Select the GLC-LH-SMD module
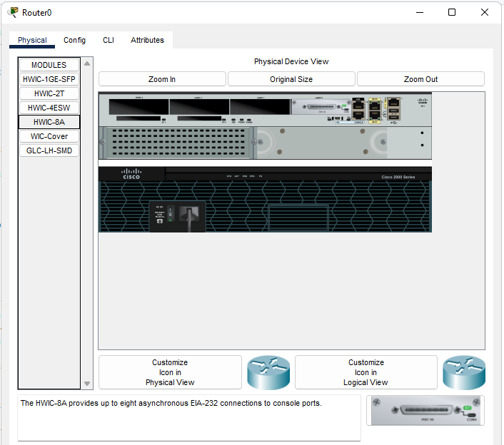The image size is (504, 445). (49, 150)
